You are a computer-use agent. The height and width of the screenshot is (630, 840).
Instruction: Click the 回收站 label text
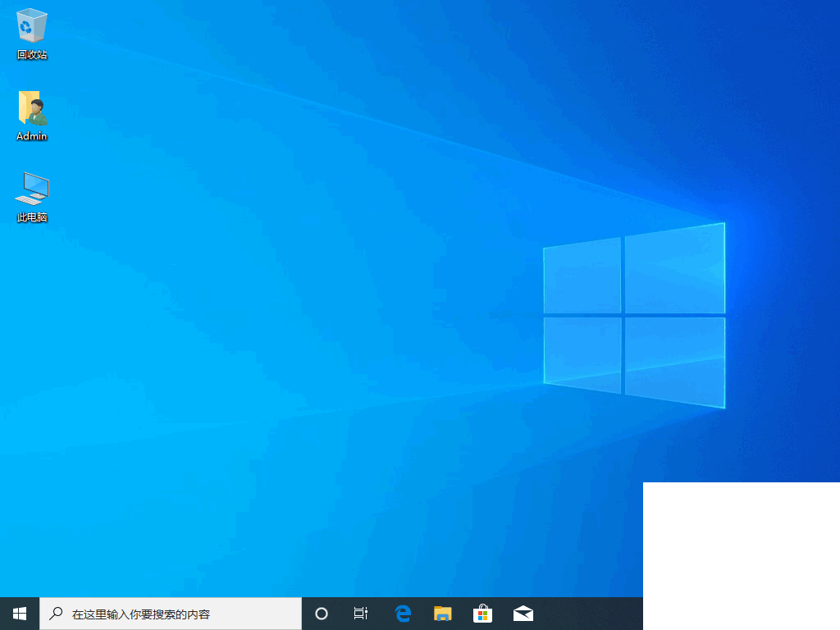(x=32, y=55)
